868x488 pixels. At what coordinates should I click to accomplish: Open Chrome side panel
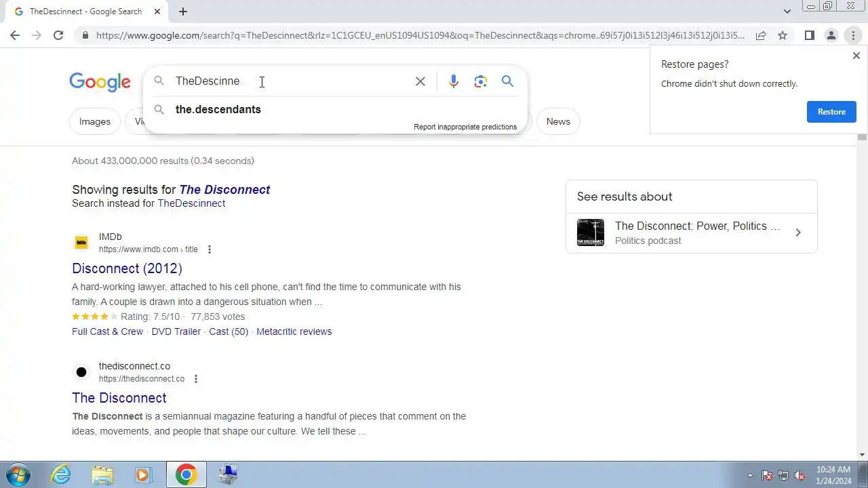coord(809,35)
